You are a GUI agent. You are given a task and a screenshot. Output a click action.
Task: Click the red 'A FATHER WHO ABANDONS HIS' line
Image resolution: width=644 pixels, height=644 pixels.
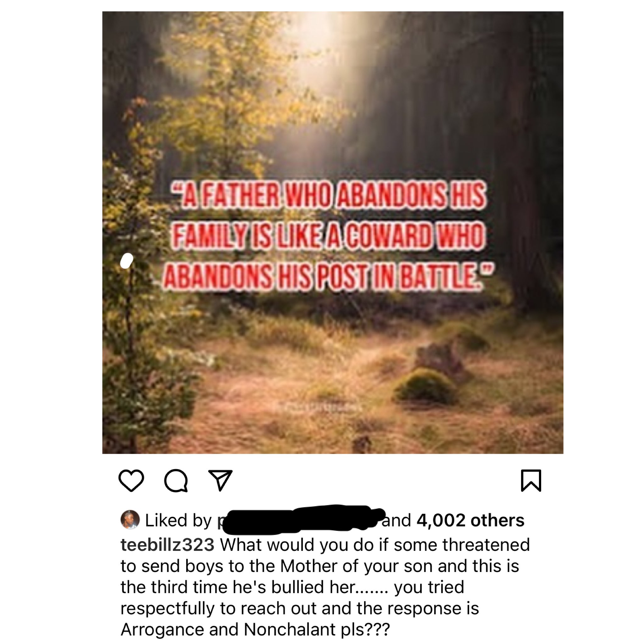(328, 196)
